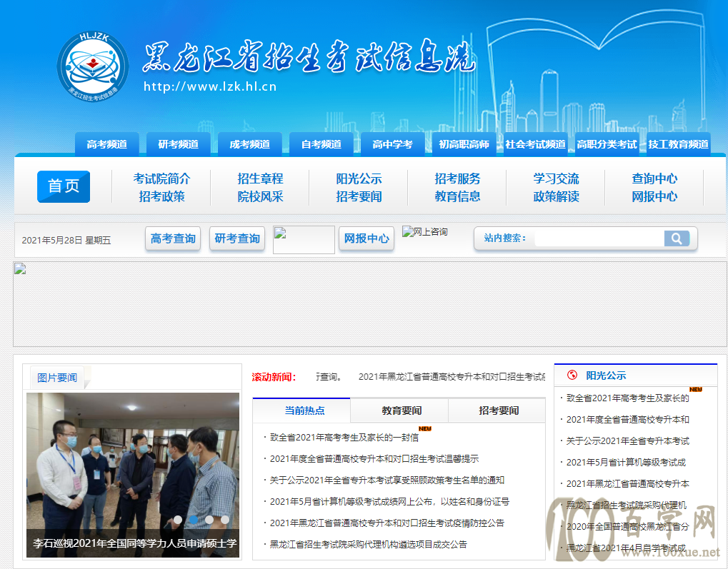The width and height of the screenshot is (728, 569).
Task: Select the fourth carousel dot indicator
Action: [x=225, y=520]
